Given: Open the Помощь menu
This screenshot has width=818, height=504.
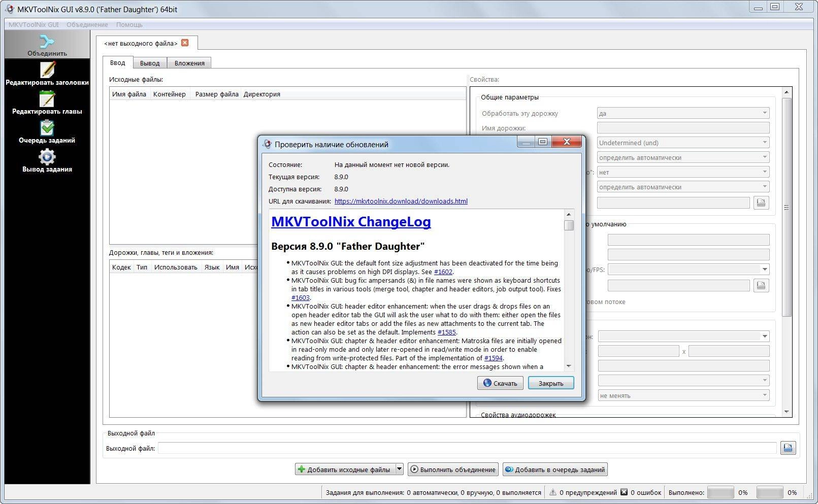Looking at the screenshot, I should pyautogui.click(x=129, y=24).
